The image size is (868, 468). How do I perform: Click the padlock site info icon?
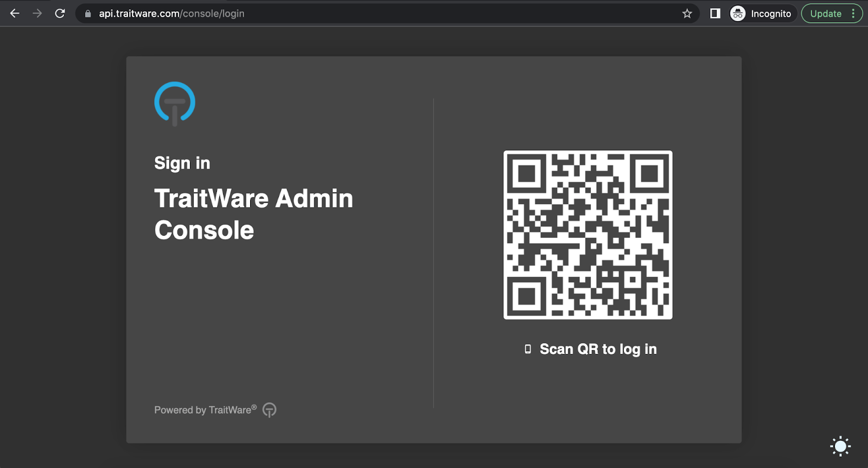(x=88, y=14)
